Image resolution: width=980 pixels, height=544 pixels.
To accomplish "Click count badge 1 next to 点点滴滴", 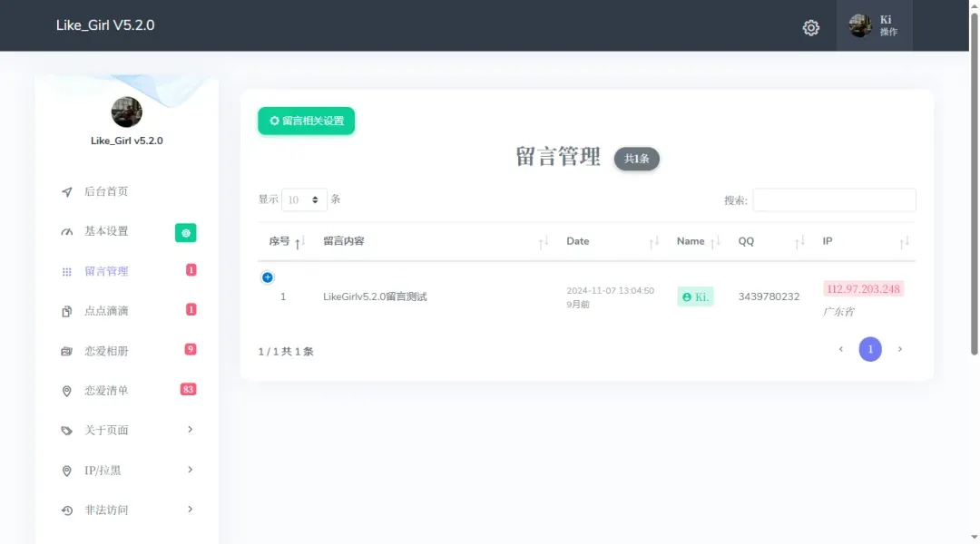I will tap(191, 309).
